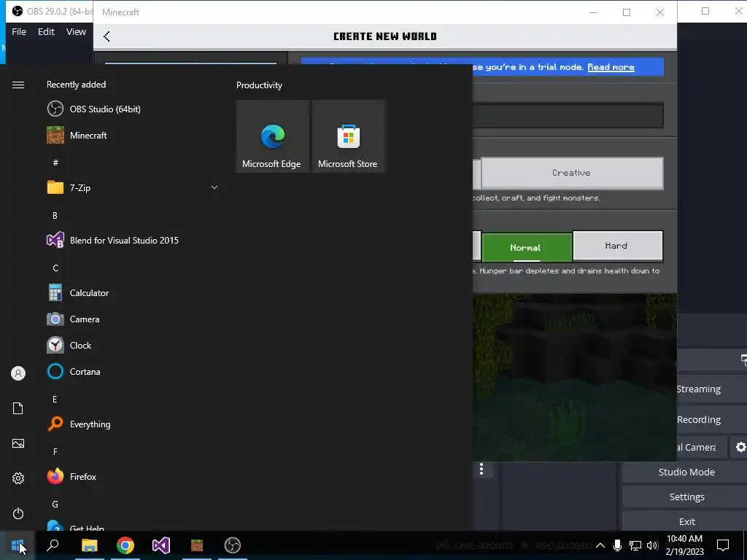Open the user account icon in Start
Screen dimensions: 747x560
point(18,373)
